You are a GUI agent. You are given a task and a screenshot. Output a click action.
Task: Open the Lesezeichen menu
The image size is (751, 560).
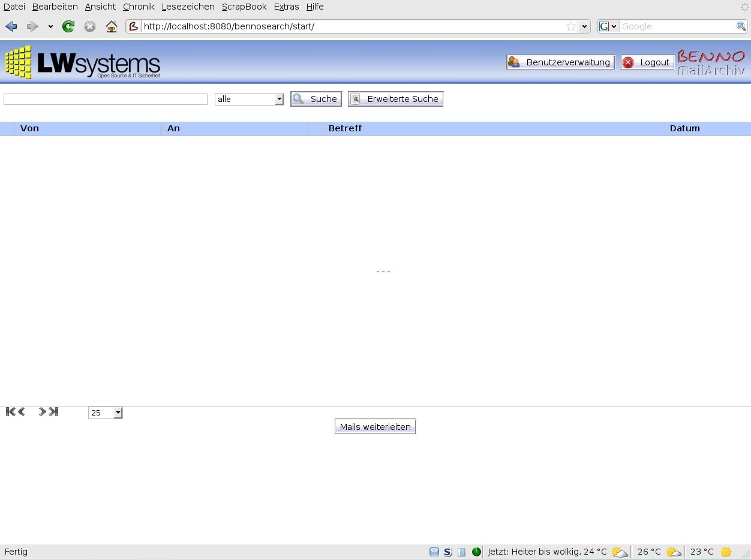188,7
